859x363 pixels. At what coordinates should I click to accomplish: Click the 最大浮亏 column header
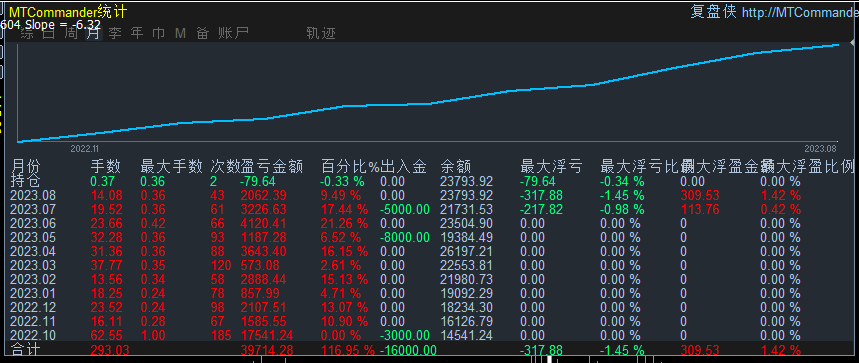(551, 166)
